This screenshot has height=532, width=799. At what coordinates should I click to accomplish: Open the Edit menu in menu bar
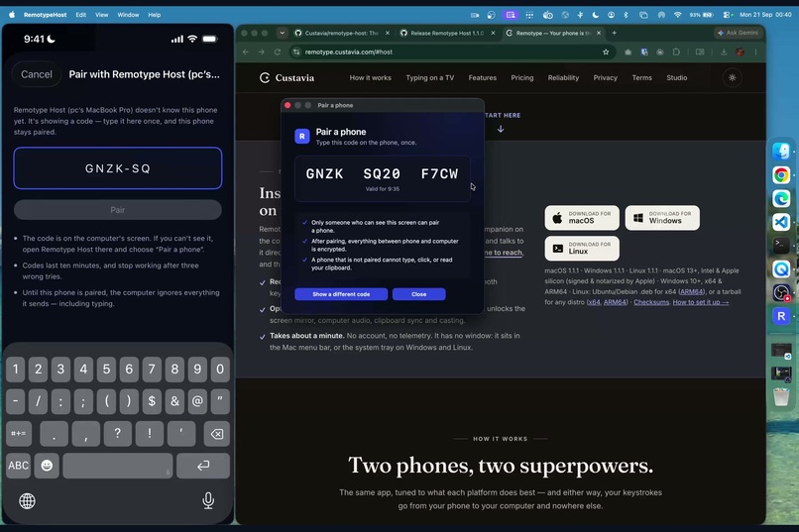tap(81, 15)
